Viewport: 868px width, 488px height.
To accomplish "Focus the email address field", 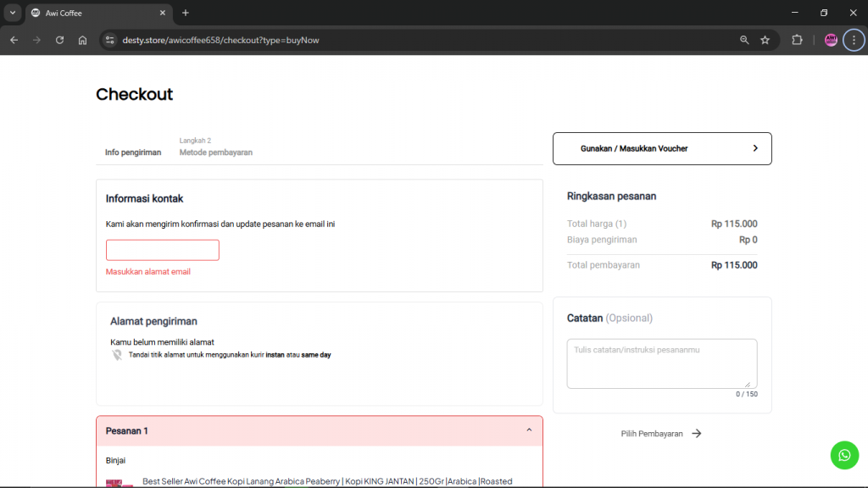I will coord(162,250).
